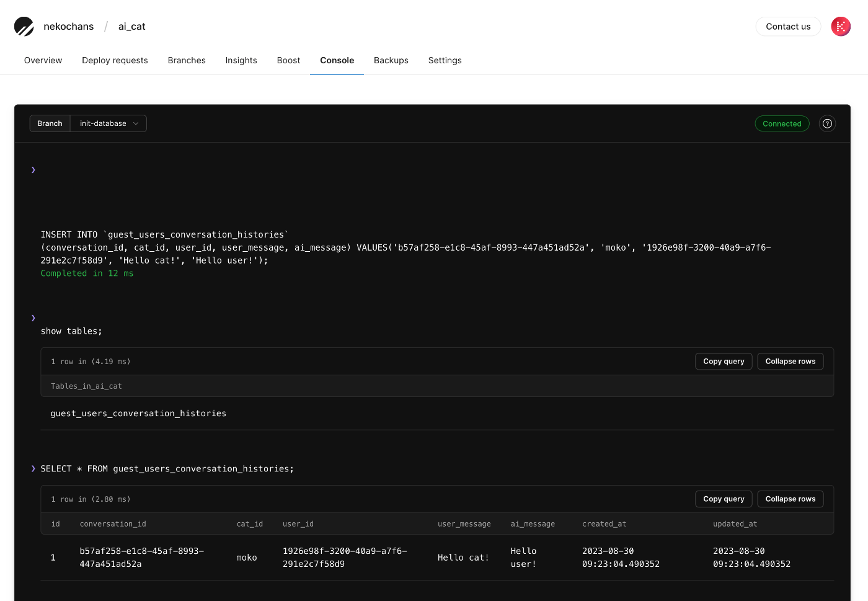Click the Connected status badge
The image size is (868, 601).
(782, 123)
